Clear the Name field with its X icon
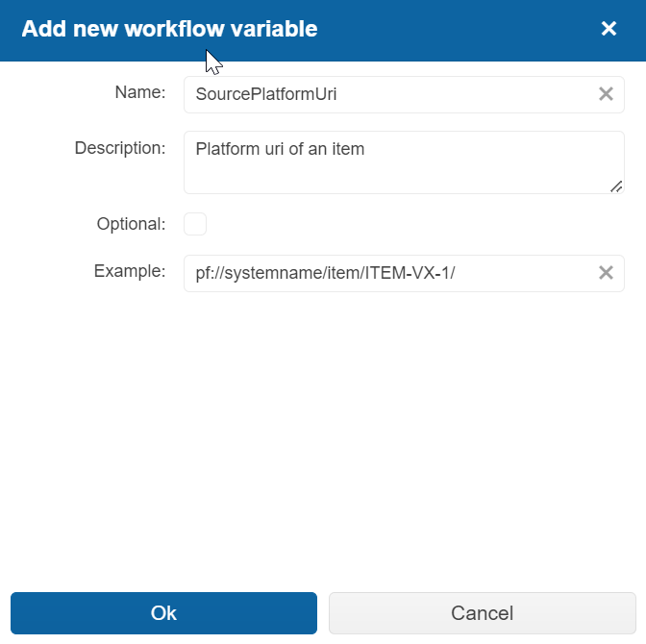Screen dimensions: 646x644 pos(606,94)
